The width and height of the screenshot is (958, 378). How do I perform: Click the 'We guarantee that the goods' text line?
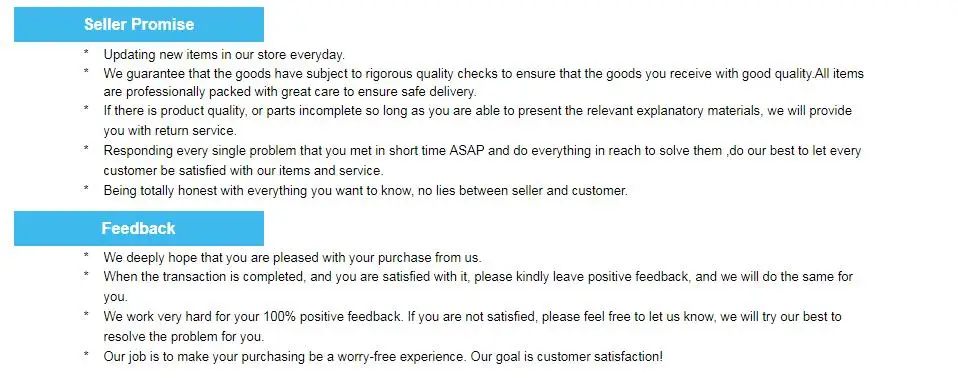[x=483, y=74]
